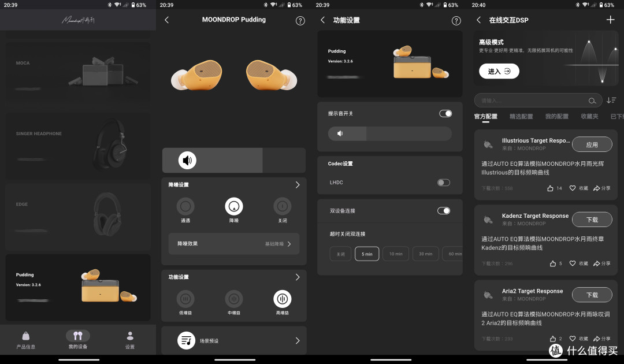Expand the 降噪设置 section arrow
The height and width of the screenshot is (364, 624).
pos(298,184)
